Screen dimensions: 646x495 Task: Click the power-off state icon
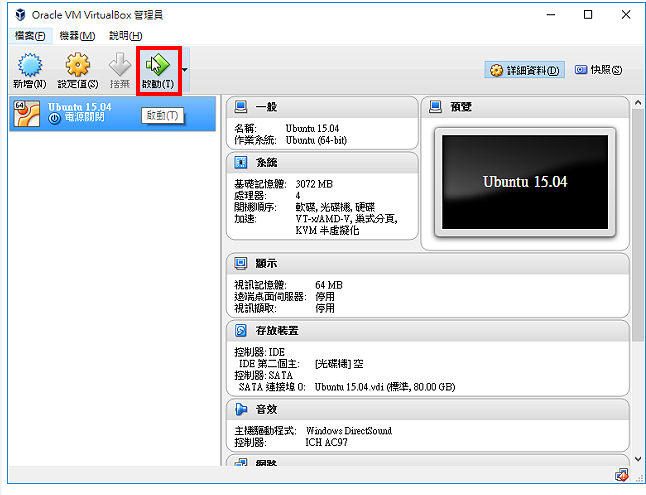click(x=54, y=119)
